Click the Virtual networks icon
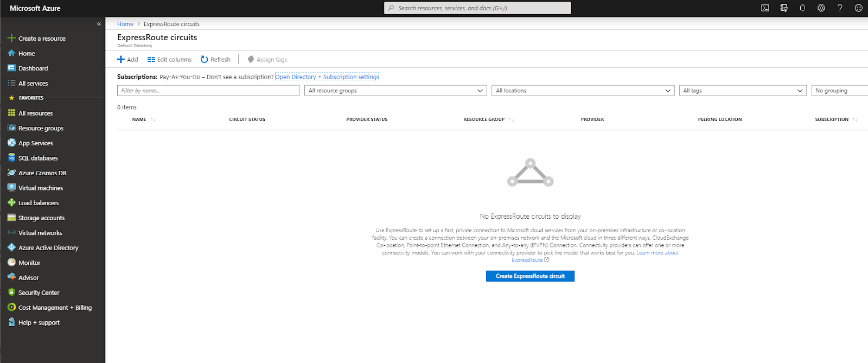This screenshot has width=868, height=363. coord(11,232)
